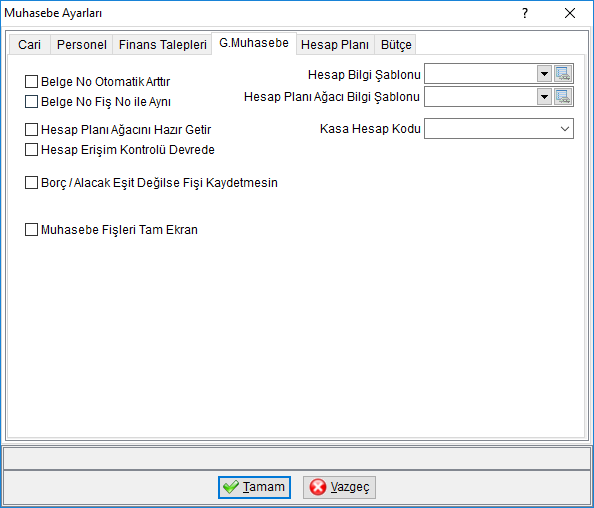
Task: Toggle Hesap Erişim Kontrolü Devrede option
Action: coord(31,150)
